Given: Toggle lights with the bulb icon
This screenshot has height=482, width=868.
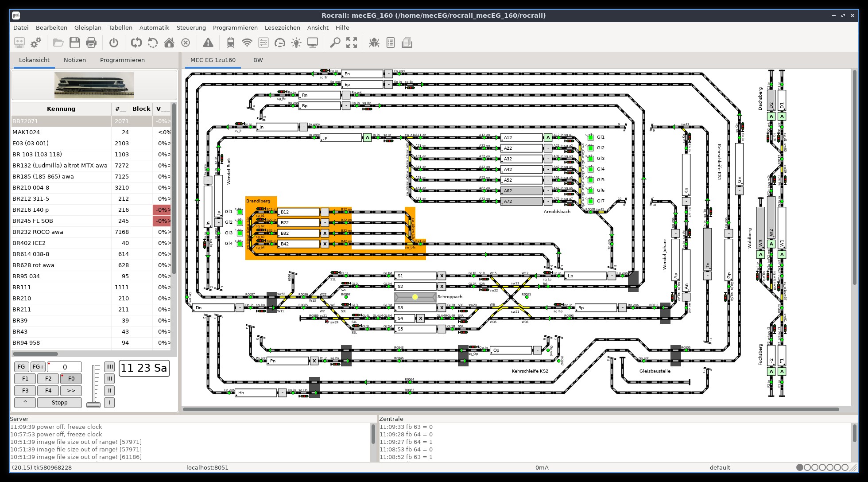Looking at the screenshot, I should [296, 43].
